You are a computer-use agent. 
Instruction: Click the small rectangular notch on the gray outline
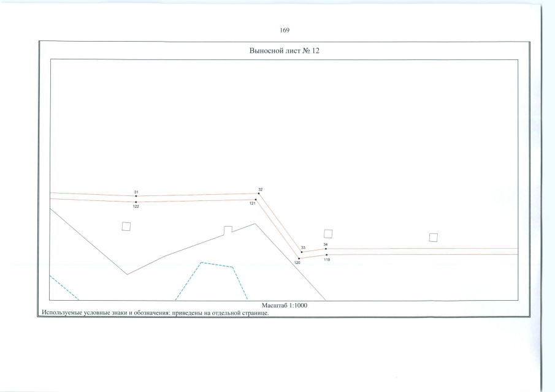pos(228,230)
